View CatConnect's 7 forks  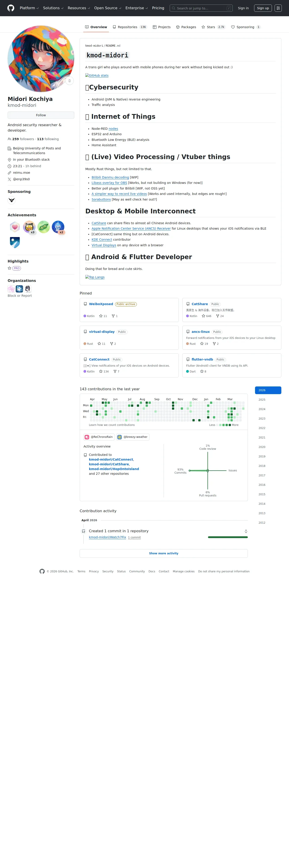[x=116, y=372]
